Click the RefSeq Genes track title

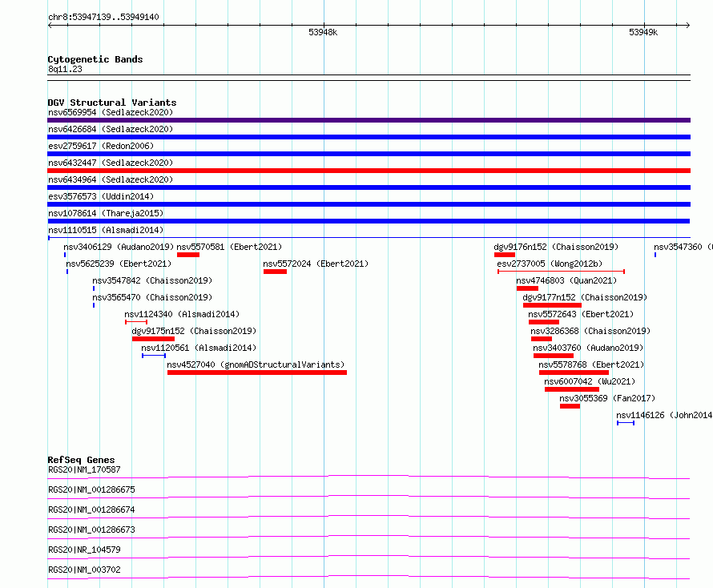[x=81, y=460]
